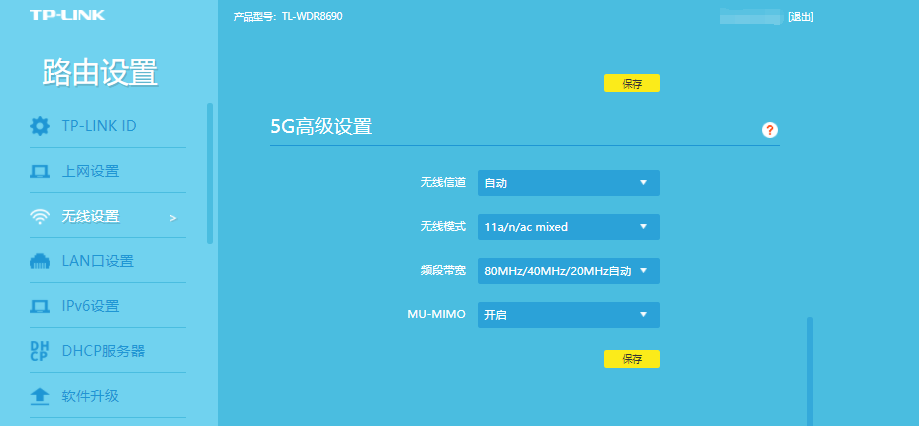Open the MU-MIMO 开启 dropdown
Image resolution: width=919 pixels, height=426 pixels.
568,315
